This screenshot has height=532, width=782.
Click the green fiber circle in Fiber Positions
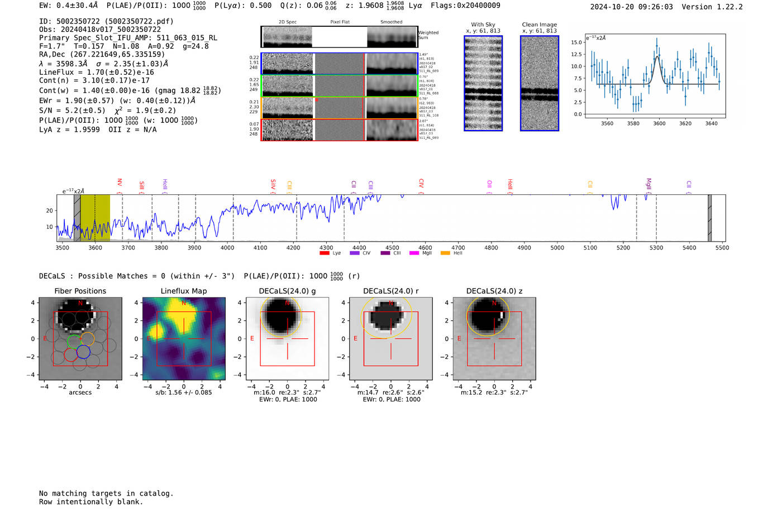74,342
